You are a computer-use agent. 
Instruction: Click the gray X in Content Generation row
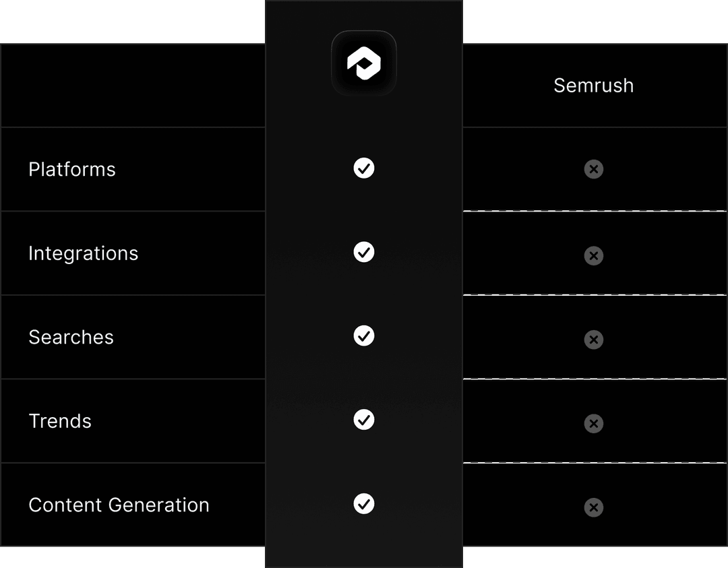click(x=594, y=507)
